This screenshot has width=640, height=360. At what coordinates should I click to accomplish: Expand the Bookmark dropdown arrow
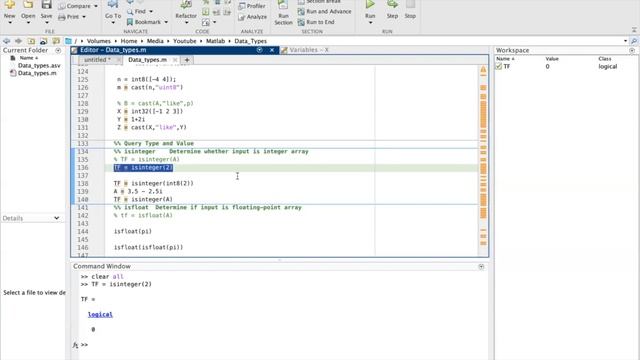click(166, 22)
